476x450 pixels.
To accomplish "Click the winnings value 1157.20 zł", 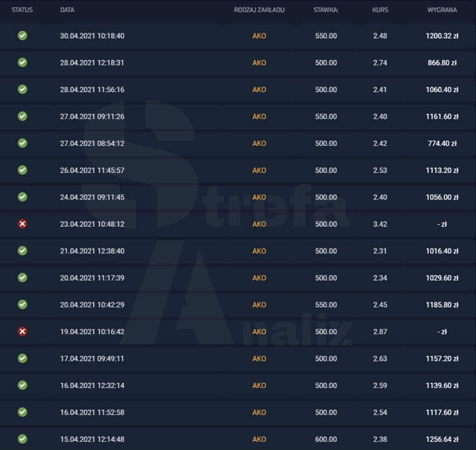I will click(x=442, y=358).
